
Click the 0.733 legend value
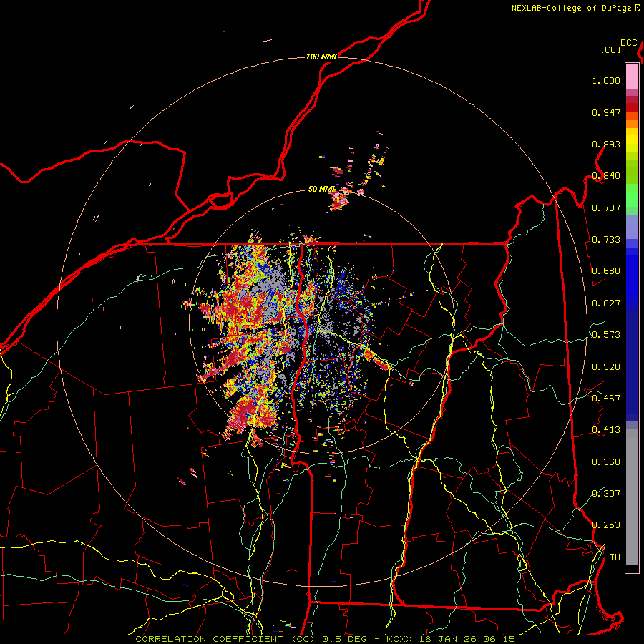pos(606,240)
